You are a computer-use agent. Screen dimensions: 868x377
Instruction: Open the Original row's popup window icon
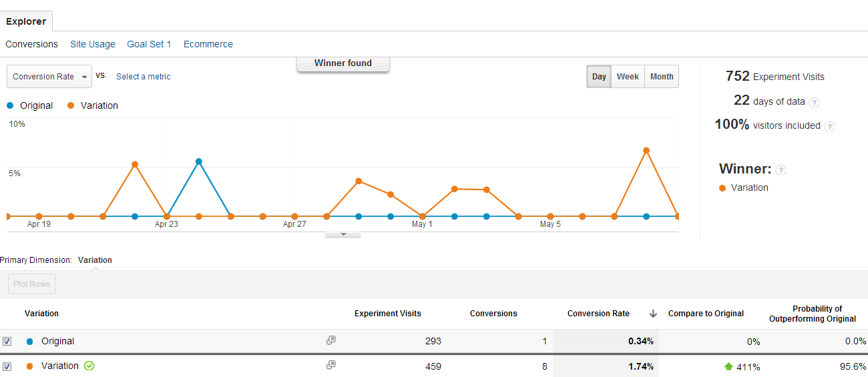[x=331, y=340]
